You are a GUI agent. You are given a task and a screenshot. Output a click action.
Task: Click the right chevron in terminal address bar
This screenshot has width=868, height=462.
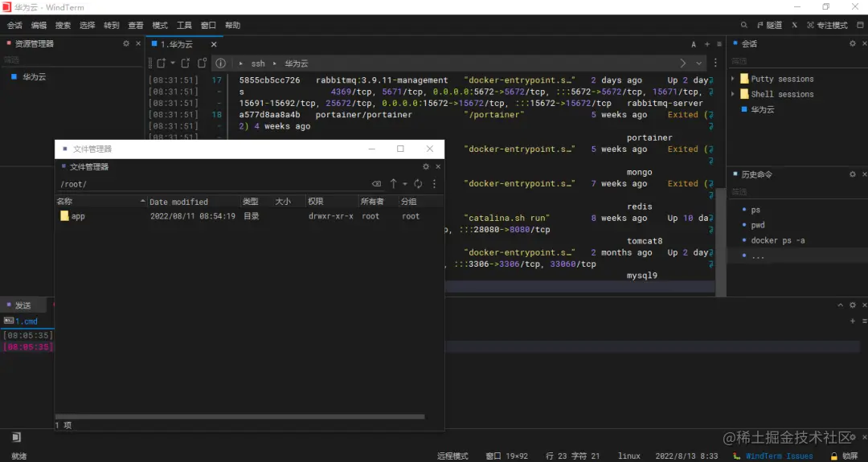tap(683, 63)
